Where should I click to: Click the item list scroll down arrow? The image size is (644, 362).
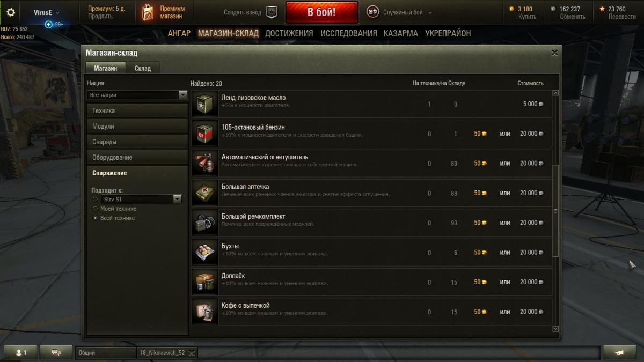555,329
